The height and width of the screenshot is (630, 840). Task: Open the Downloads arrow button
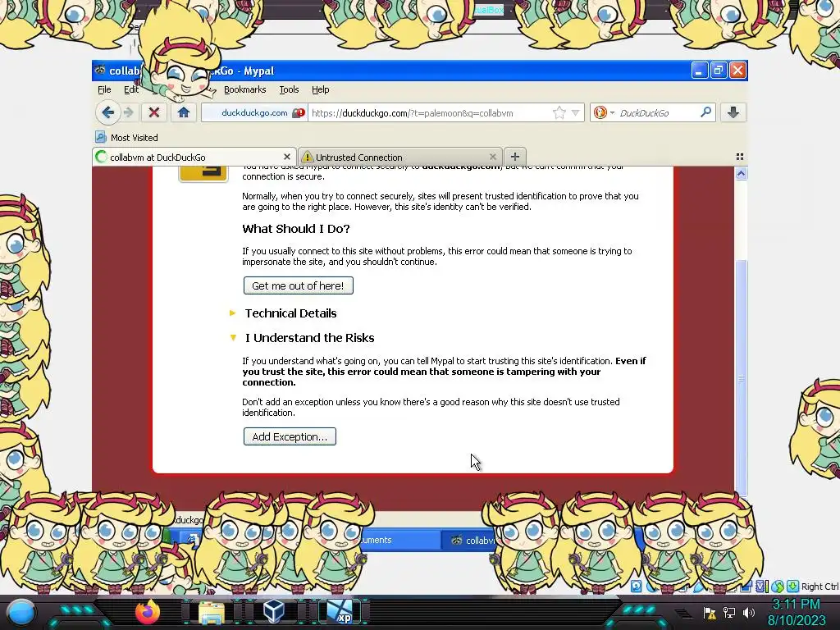click(733, 112)
